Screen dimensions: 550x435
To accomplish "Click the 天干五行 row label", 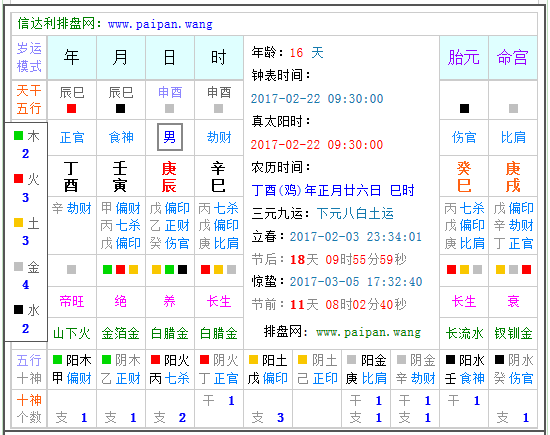I will (29, 100).
